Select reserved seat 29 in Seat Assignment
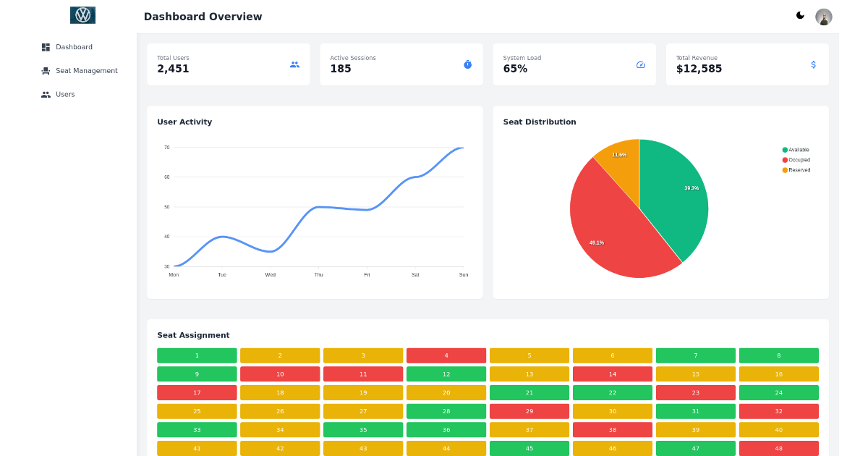Image resolution: width=868 pixels, height=456 pixels. tap(529, 410)
